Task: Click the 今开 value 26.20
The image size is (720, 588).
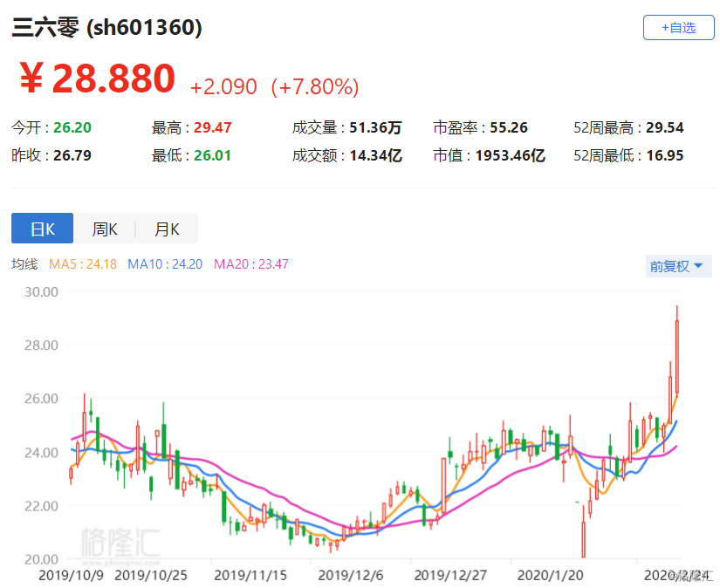Action: [x=72, y=127]
